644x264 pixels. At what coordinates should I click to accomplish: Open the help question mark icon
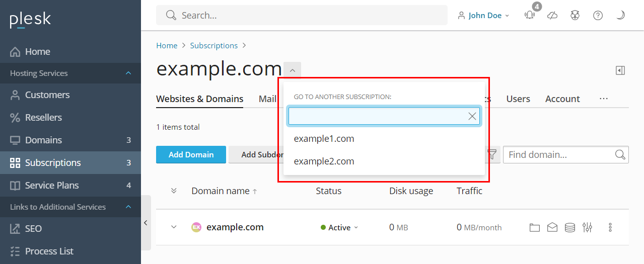coord(598,16)
